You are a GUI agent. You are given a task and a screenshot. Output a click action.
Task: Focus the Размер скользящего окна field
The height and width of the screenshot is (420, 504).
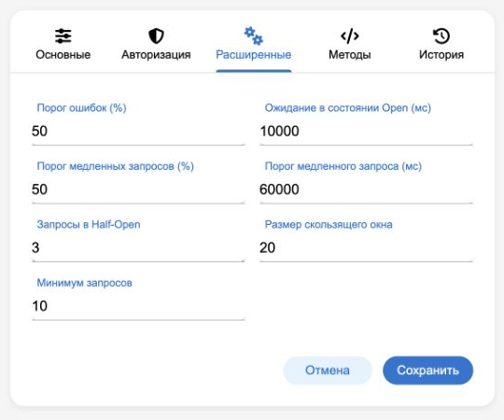pyautogui.click(x=366, y=247)
